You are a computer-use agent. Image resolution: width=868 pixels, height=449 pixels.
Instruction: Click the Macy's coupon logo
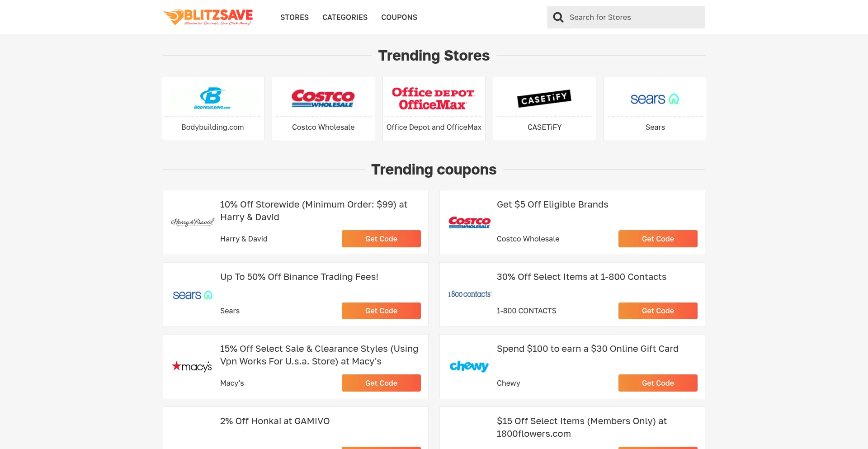(192, 366)
